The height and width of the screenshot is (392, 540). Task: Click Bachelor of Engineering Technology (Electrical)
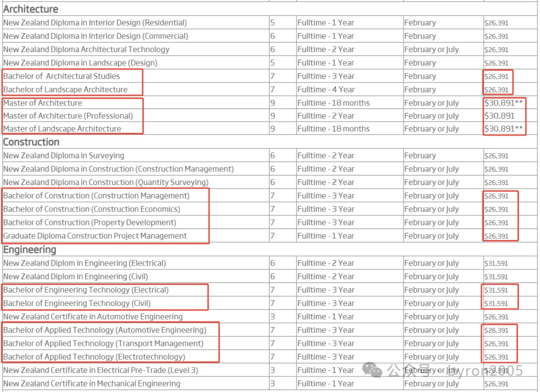(x=86, y=290)
